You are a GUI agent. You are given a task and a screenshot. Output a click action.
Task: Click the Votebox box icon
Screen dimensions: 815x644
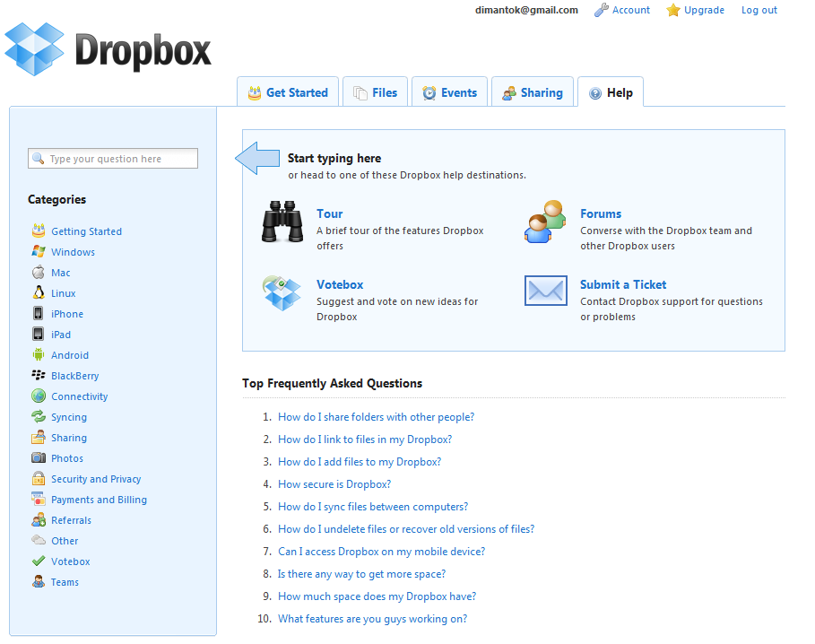pos(282,293)
